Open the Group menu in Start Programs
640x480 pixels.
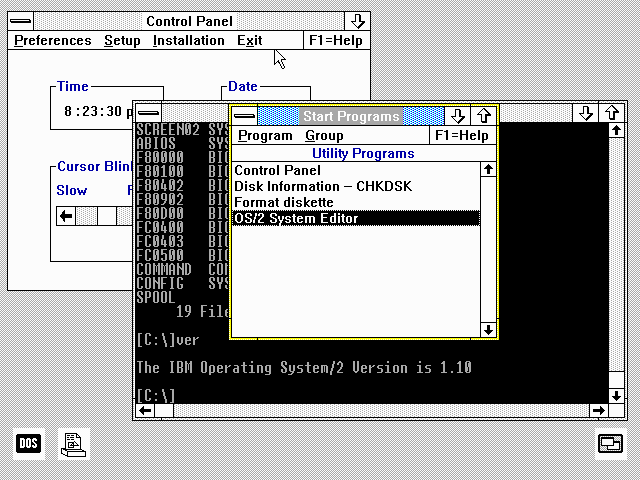tap(324, 136)
